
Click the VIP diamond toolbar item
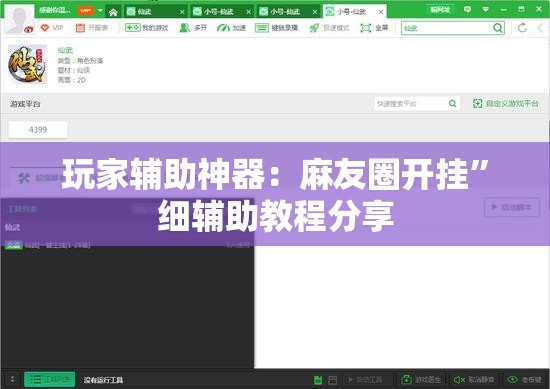(52, 27)
